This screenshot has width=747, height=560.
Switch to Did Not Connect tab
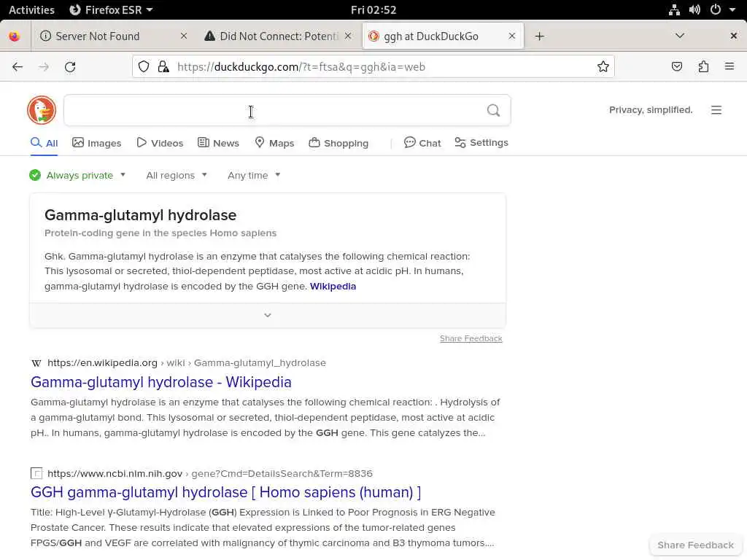[278, 36]
